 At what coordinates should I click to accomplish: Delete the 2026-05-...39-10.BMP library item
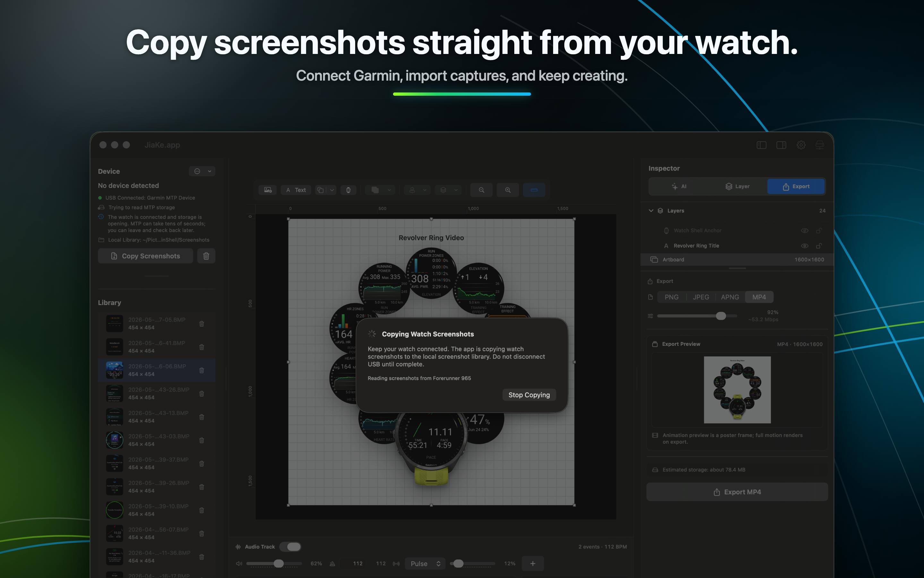[x=201, y=510]
